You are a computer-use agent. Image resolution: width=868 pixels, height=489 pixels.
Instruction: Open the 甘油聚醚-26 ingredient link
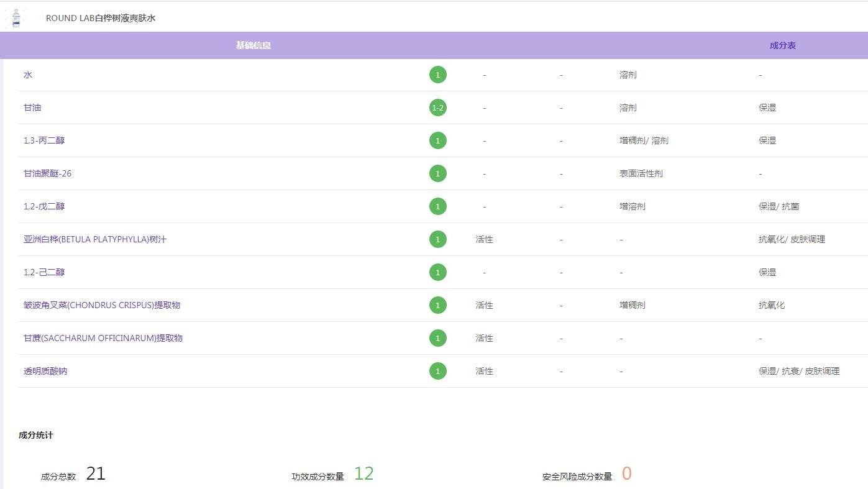pos(47,173)
